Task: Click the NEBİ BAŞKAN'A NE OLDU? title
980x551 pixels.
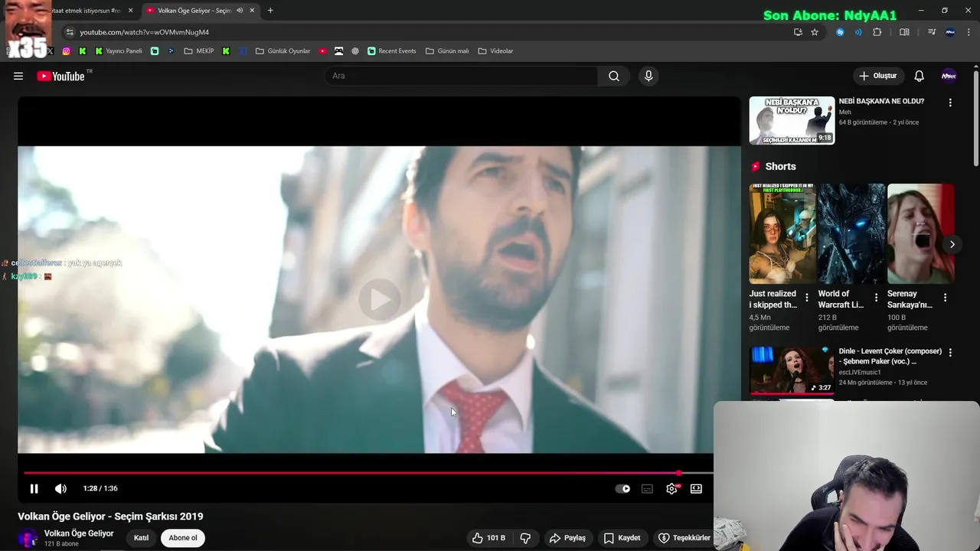Action: pyautogui.click(x=881, y=101)
